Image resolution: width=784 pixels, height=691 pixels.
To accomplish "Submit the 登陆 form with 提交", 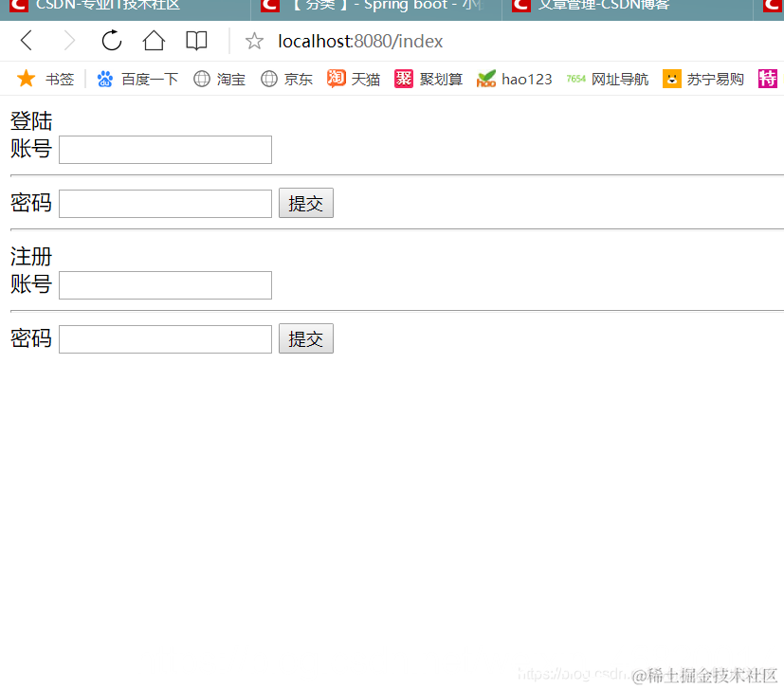I will click(x=306, y=203).
